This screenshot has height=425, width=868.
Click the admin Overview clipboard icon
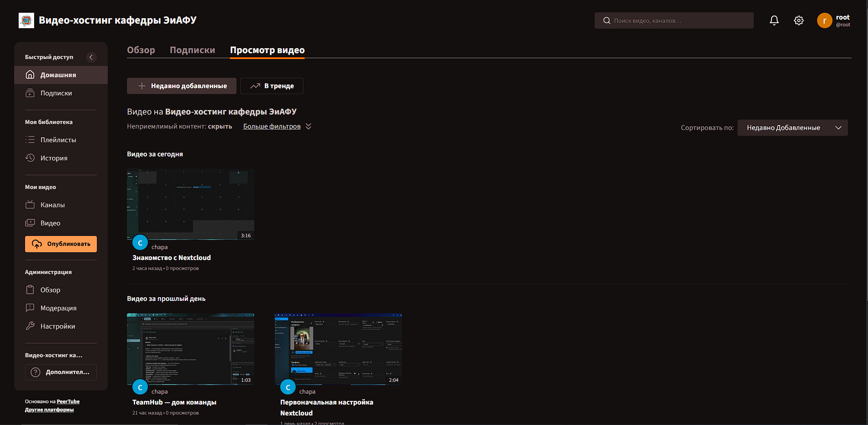(30, 290)
